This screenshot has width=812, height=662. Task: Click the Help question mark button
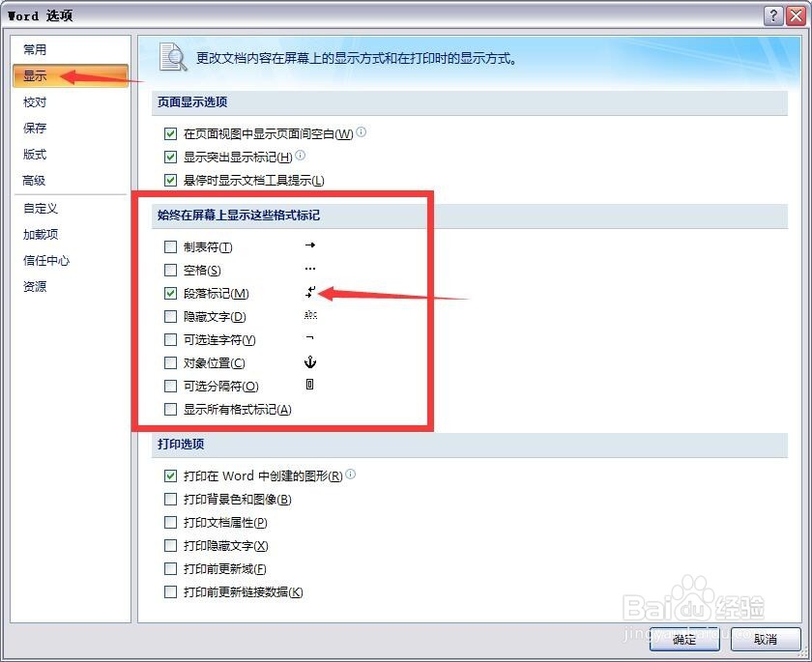[773, 15]
